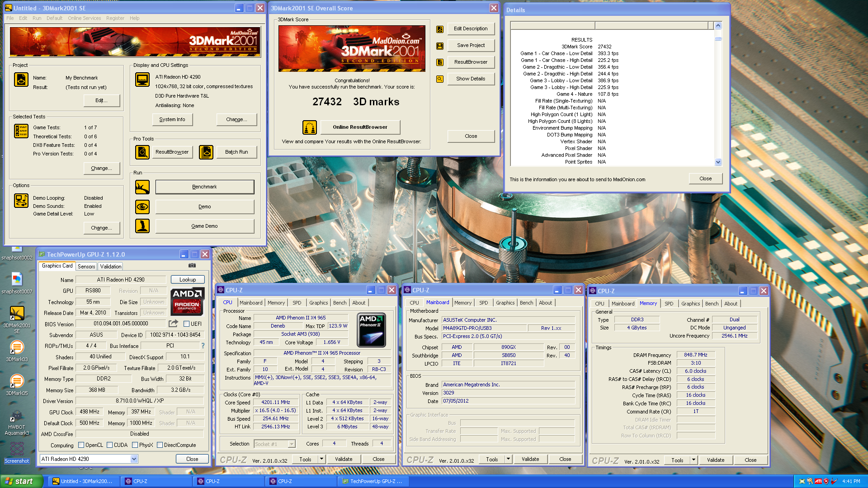
Task: Open the 3DMark03 desktop shortcut
Action: point(17,351)
